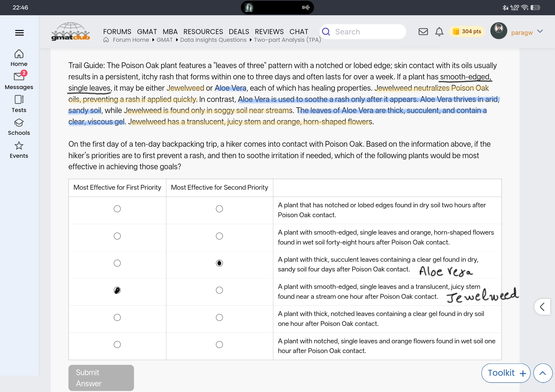Open the mail envelope icon in header

(x=423, y=32)
